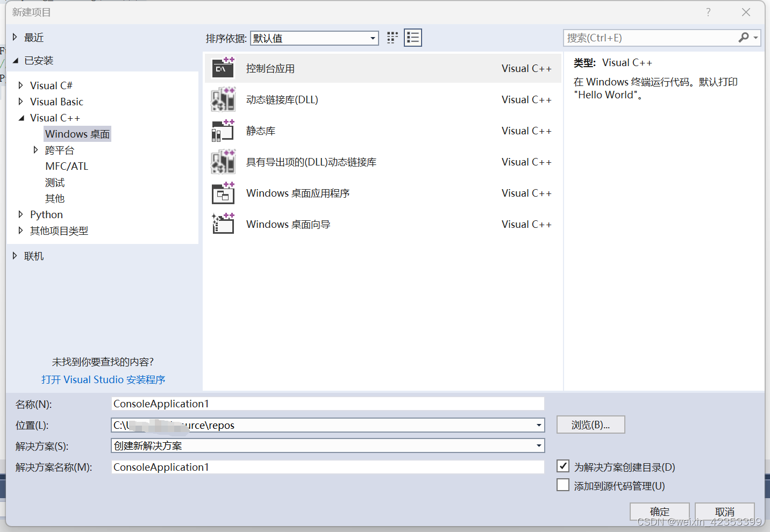Switch to small icons grid view
Image resolution: width=770 pixels, height=532 pixels.
[x=393, y=38]
